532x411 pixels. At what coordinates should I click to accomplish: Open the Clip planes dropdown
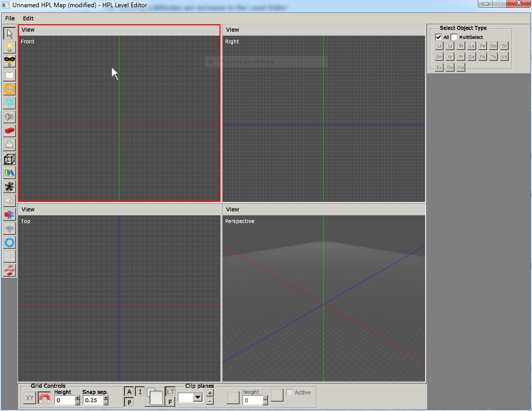pyautogui.click(x=197, y=398)
